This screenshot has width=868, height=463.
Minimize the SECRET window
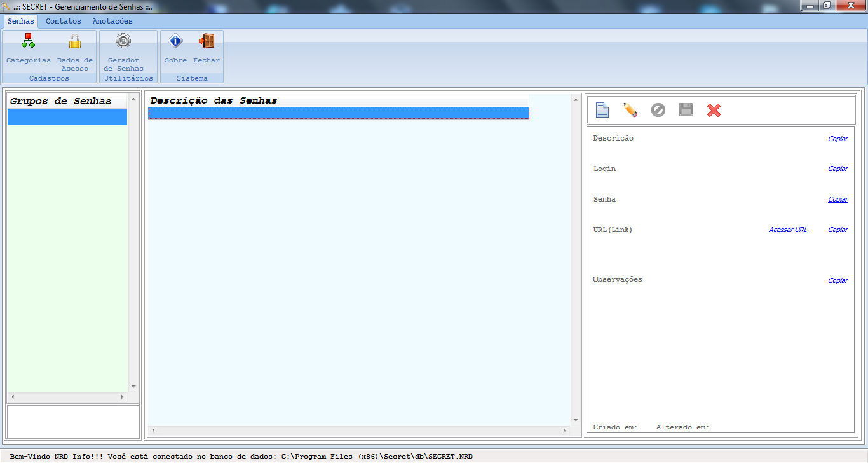(810, 6)
